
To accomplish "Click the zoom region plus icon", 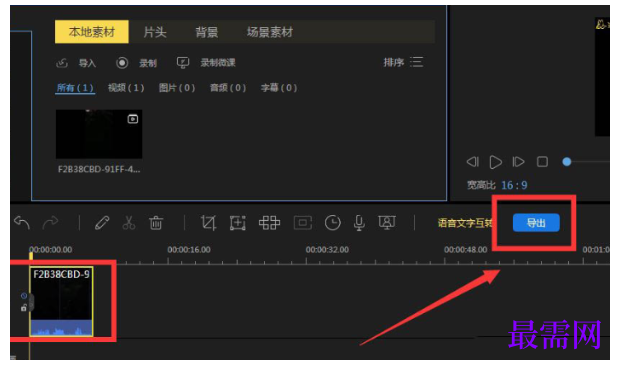I will (238, 223).
